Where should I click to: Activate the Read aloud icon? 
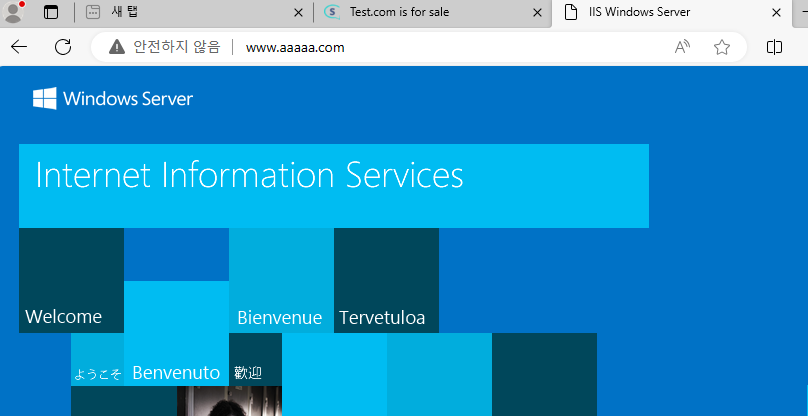pyautogui.click(x=682, y=47)
